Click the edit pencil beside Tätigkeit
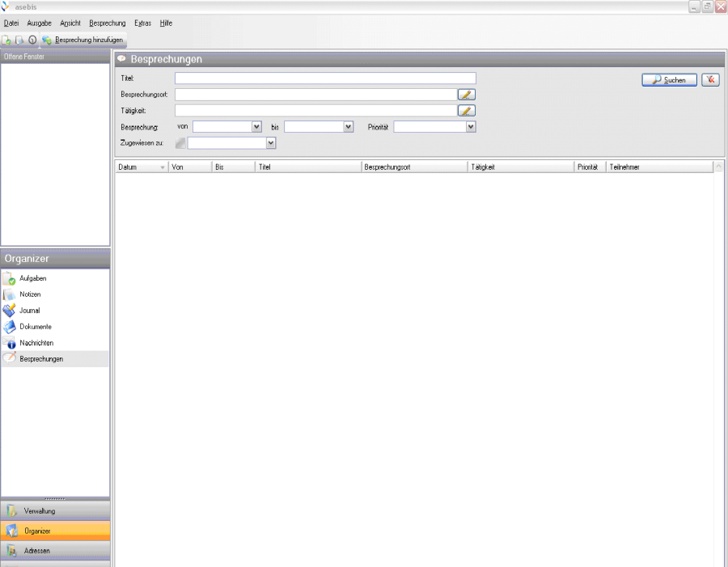Viewport: 728px width, 567px height. (x=466, y=111)
